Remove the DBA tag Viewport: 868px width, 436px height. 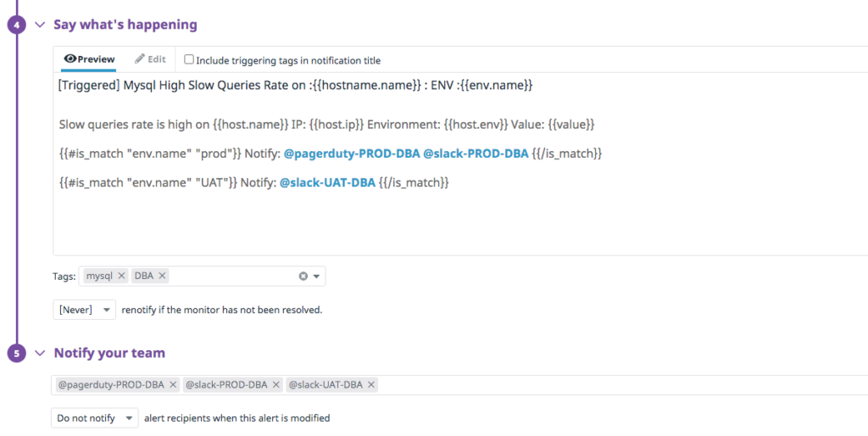click(x=162, y=276)
